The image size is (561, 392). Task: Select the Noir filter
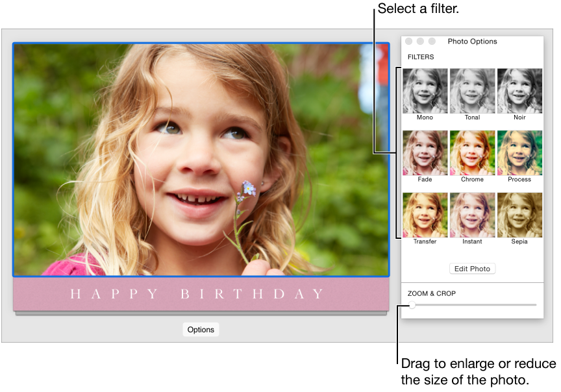click(519, 91)
